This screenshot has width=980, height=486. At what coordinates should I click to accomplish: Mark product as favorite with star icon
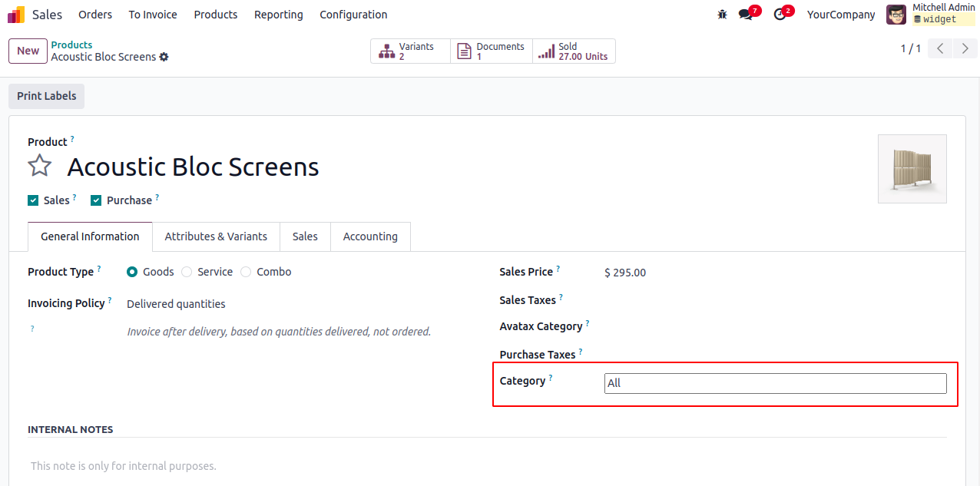coord(40,166)
